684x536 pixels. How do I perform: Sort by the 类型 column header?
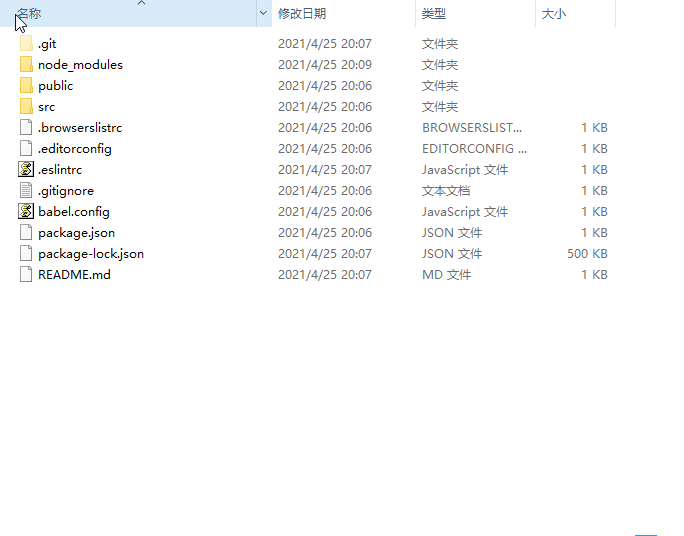point(475,13)
